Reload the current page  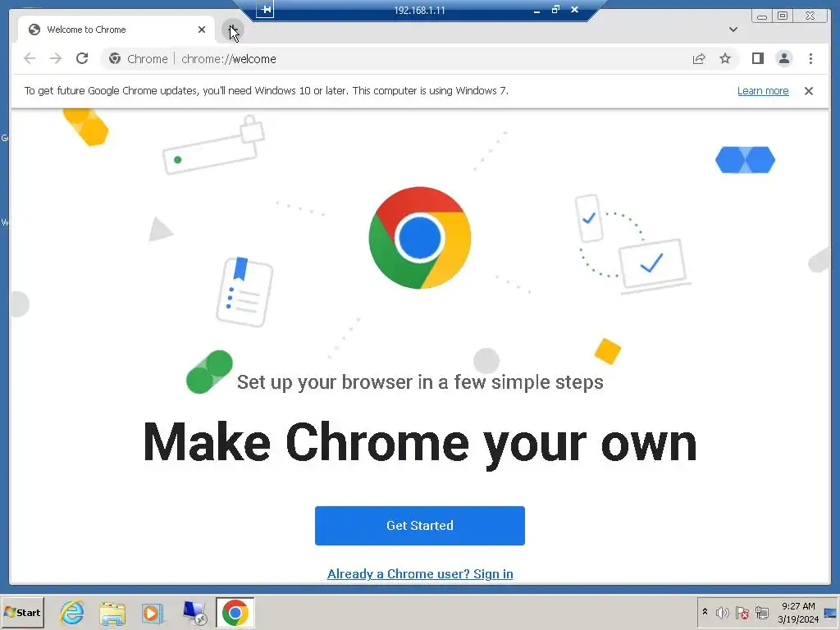82,58
